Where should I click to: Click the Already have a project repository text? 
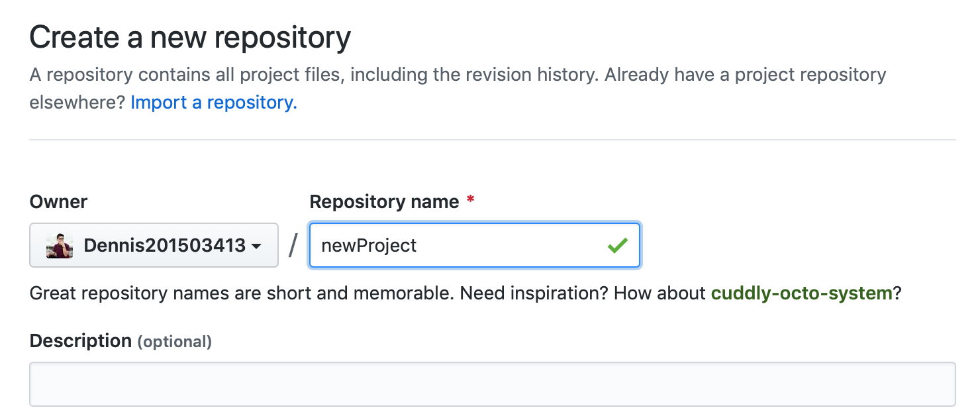point(745,74)
